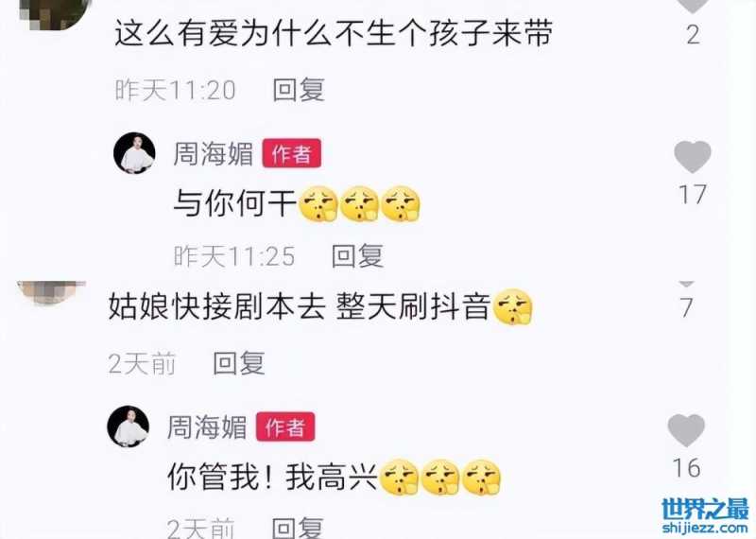
Task: Tap blurred avatar next to 姑娘快接剧本去
Action: tap(52, 292)
